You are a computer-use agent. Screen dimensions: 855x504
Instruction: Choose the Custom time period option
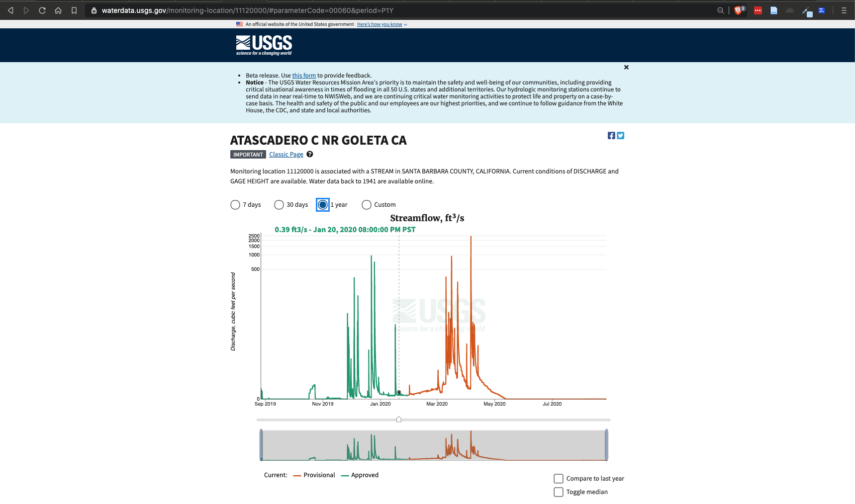click(367, 205)
